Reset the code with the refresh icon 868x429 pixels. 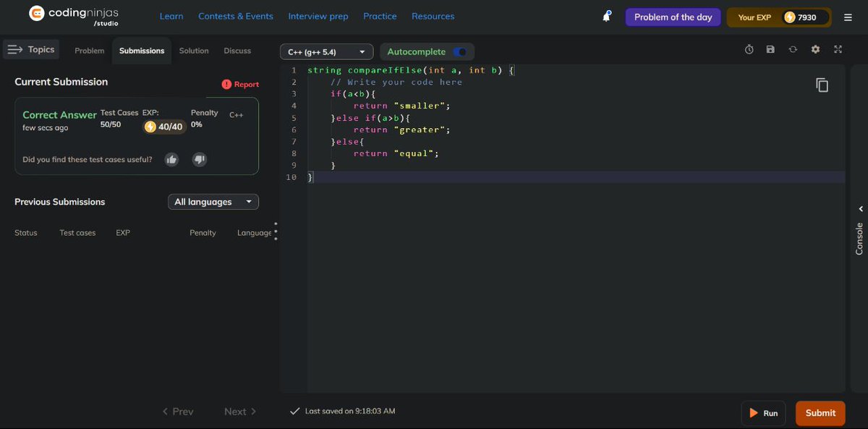(x=793, y=49)
